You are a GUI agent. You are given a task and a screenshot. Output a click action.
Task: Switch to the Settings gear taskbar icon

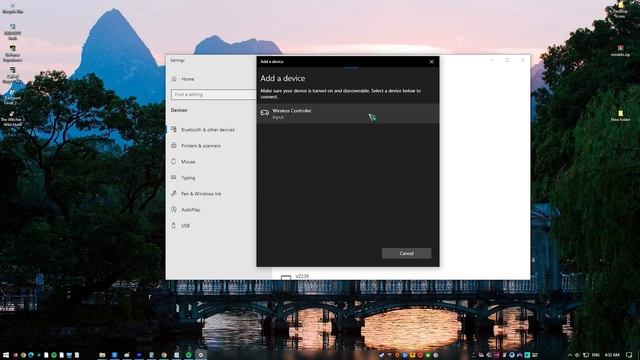pos(200,355)
